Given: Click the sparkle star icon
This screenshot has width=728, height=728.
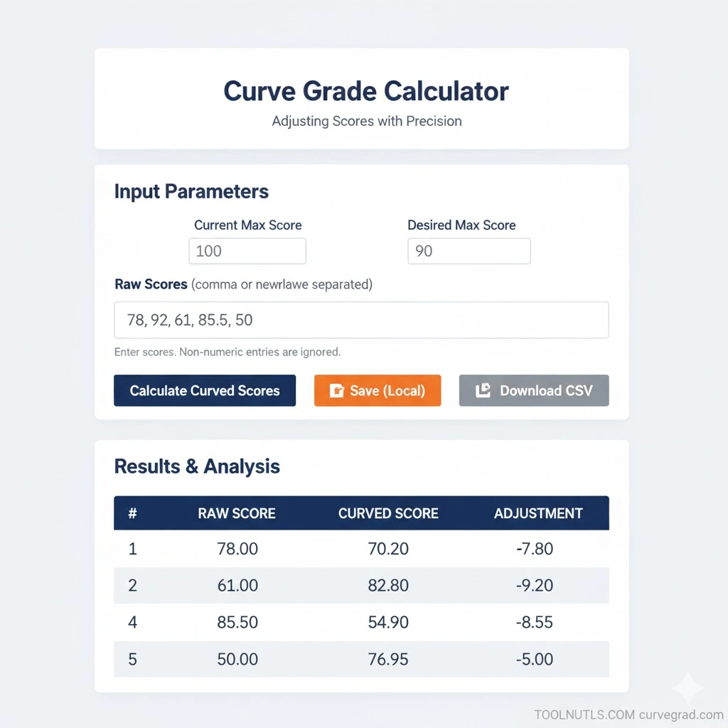Looking at the screenshot, I should pos(687,687).
